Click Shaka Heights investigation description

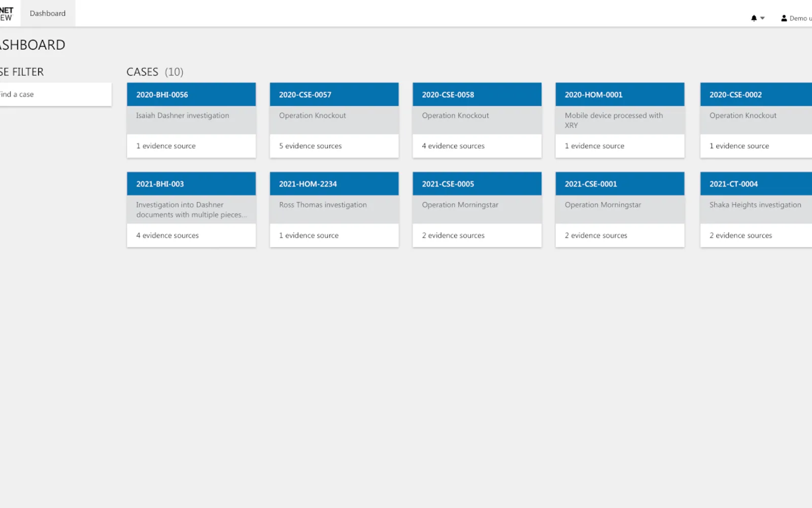pyautogui.click(x=755, y=205)
